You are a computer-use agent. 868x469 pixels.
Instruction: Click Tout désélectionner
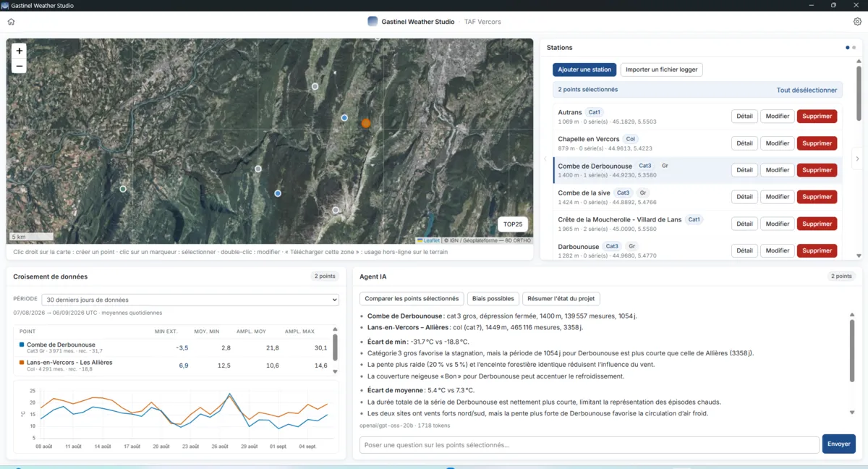click(x=807, y=90)
